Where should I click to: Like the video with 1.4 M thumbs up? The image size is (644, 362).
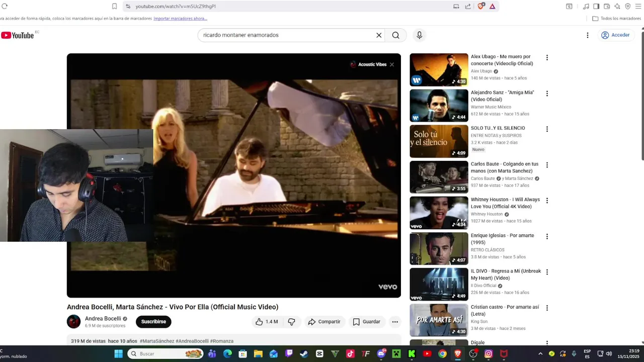click(267, 322)
